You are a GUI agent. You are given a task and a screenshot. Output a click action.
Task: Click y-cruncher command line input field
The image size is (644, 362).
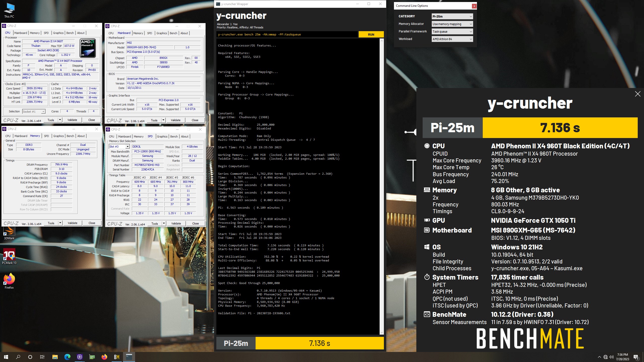tap(287, 34)
